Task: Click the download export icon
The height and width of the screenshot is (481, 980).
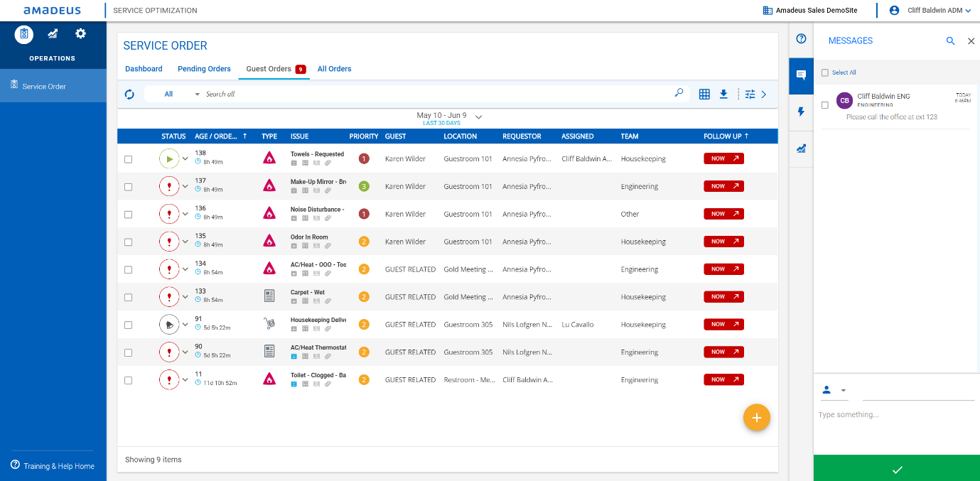Action: [x=723, y=94]
